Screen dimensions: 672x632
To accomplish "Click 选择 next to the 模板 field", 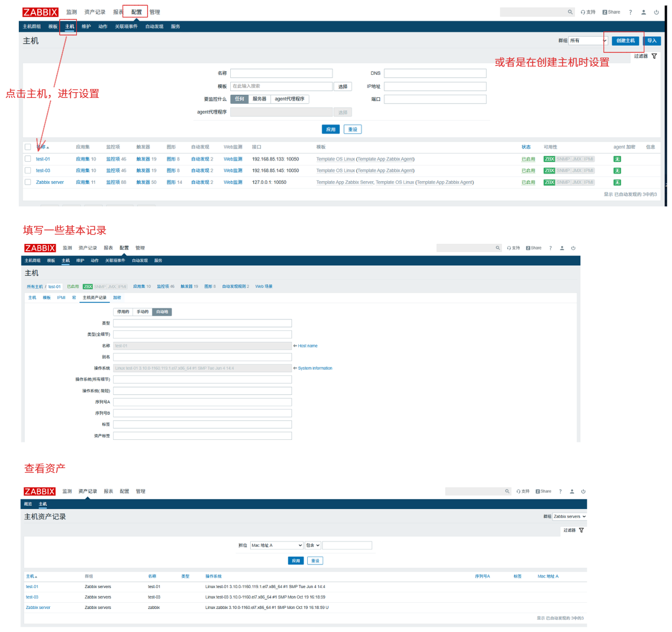I will click(343, 86).
